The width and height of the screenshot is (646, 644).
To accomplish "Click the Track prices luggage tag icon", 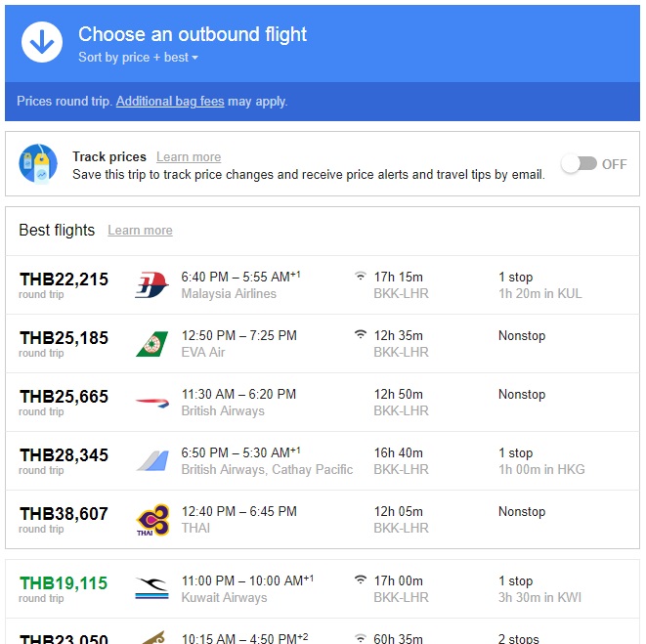I will point(38,164).
